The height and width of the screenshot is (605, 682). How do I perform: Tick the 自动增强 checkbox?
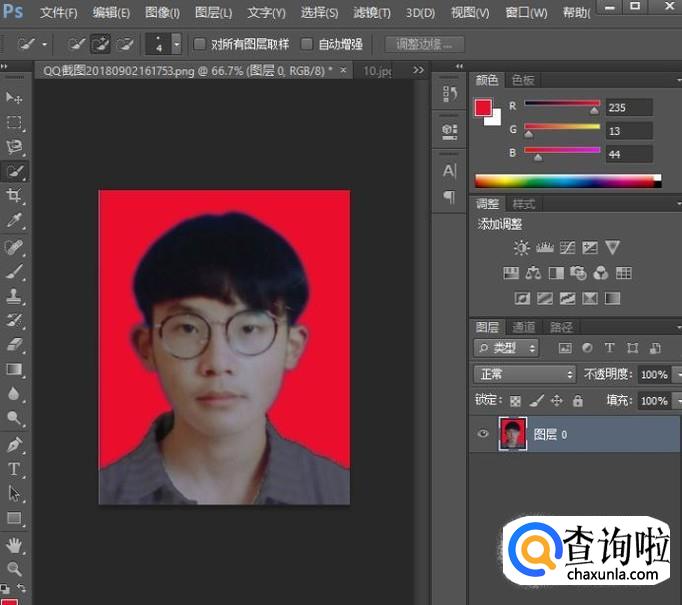(x=307, y=44)
